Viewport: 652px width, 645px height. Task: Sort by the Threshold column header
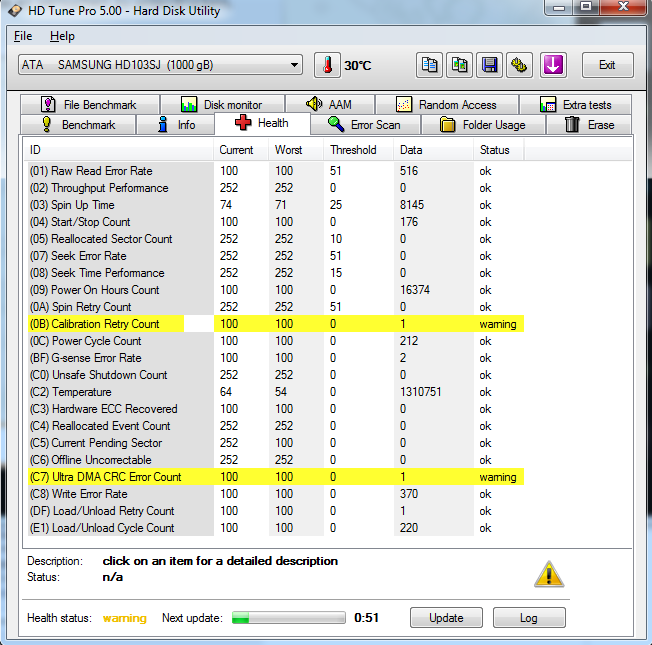(x=358, y=150)
